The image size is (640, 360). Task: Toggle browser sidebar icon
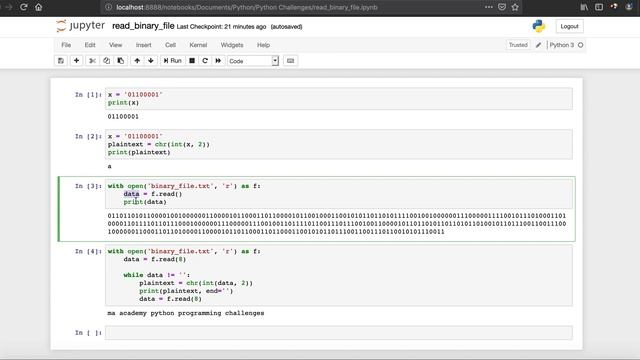tap(599, 7)
